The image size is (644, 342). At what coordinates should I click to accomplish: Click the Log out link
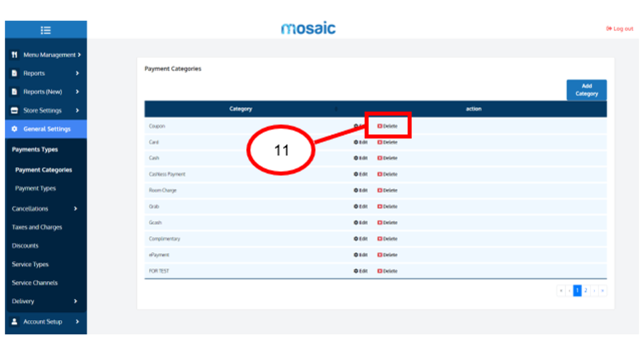click(x=620, y=29)
